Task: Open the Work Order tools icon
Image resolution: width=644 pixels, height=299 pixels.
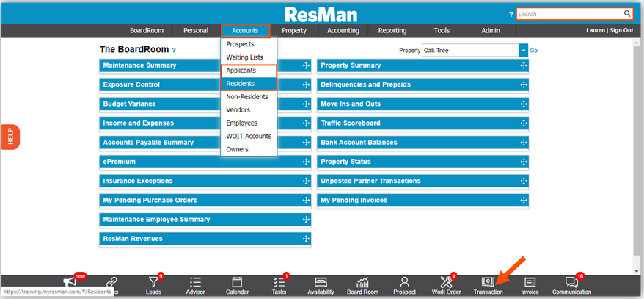Action: tap(446, 281)
